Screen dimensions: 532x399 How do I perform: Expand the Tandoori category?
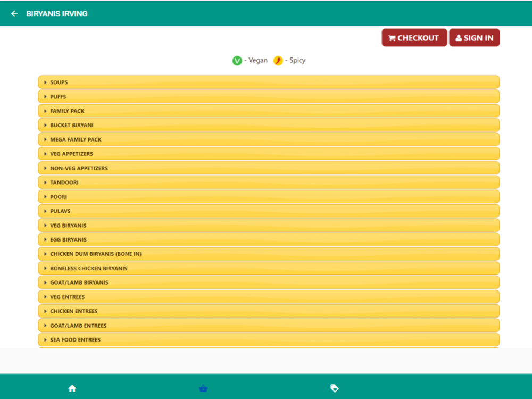[x=269, y=182]
